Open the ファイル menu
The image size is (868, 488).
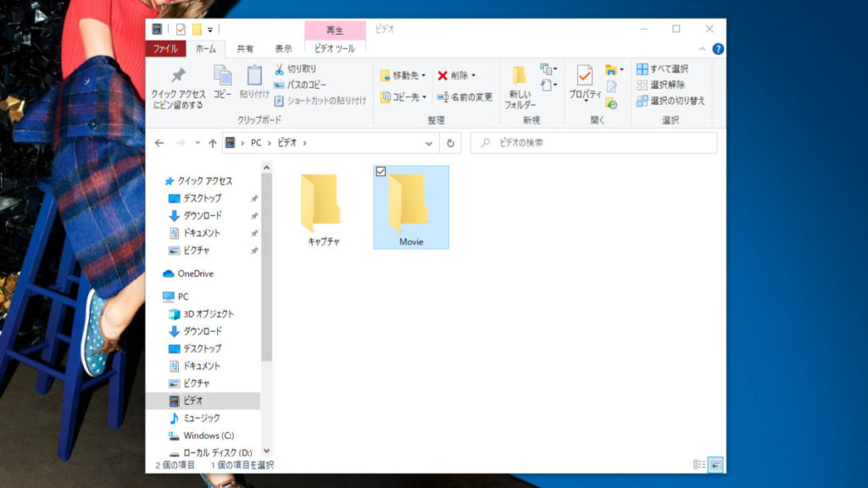pyautogui.click(x=165, y=49)
